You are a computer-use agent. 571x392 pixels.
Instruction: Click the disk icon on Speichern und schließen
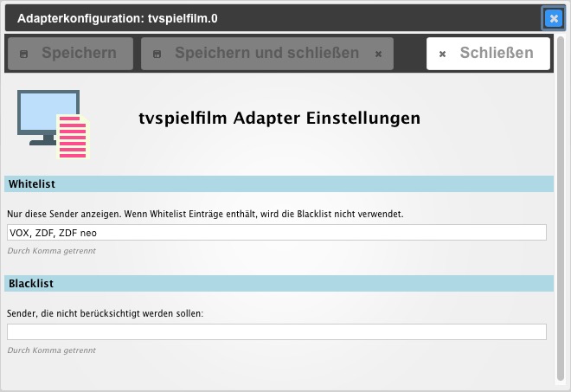pyautogui.click(x=157, y=55)
